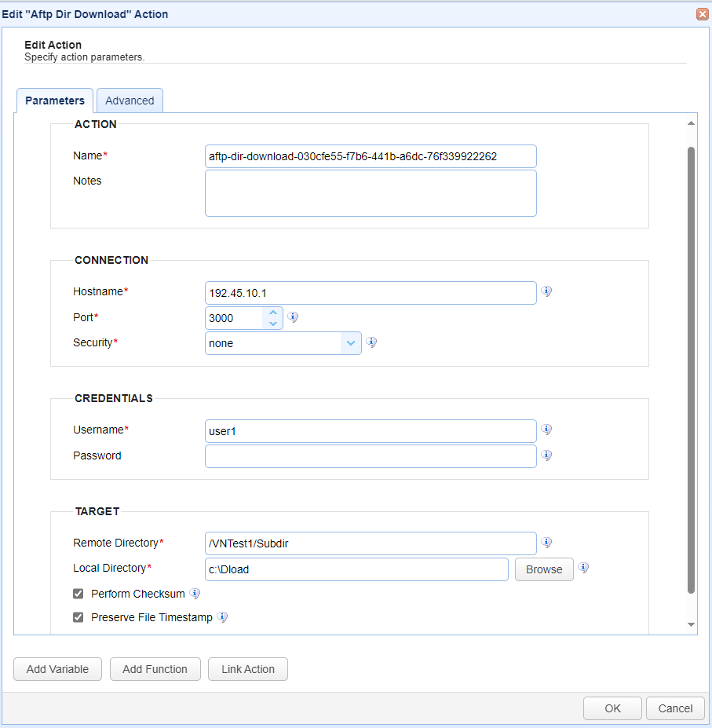Decrease Port value with down arrow
The image size is (712, 728).
coord(272,323)
